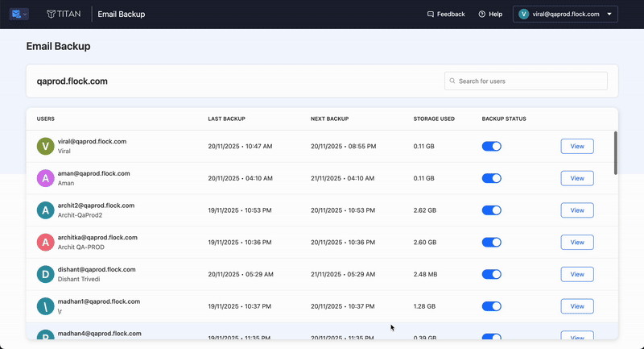Turn off backup for dishant@qaprod.flock.com
This screenshot has height=349, width=644.
pos(491,274)
